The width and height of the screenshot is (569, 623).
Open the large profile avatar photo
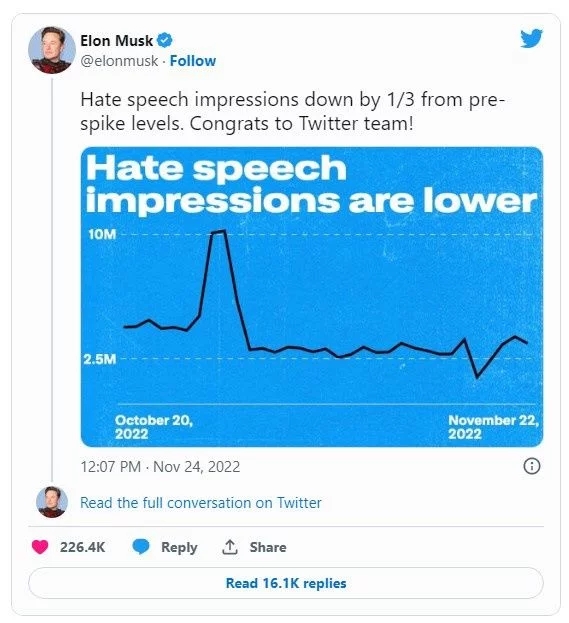52,50
